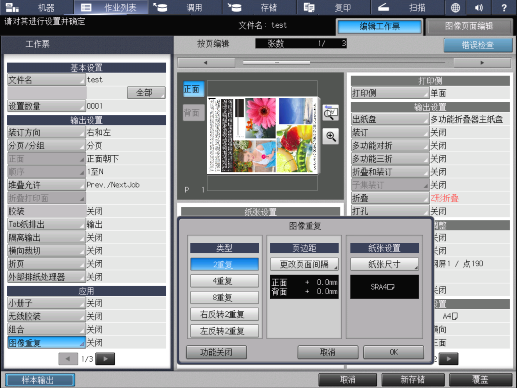Viewport: 517px width, 388px height.
Task: Select 4重复 repeat type
Action: pos(224,281)
